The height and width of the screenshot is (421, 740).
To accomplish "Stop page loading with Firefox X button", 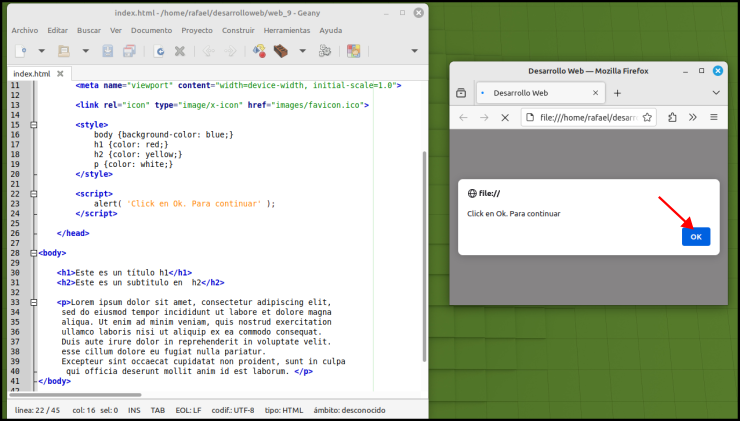I will click(505, 118).
